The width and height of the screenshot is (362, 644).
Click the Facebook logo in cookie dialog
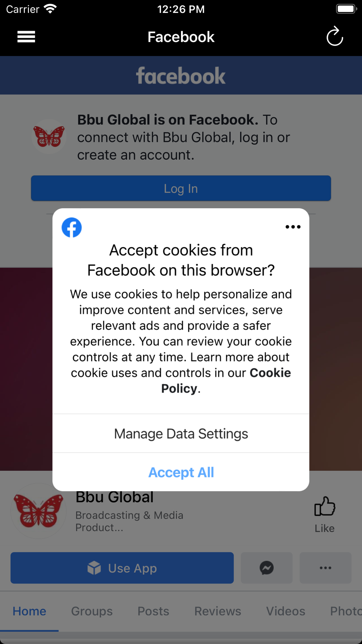click(x=72, y=227)
